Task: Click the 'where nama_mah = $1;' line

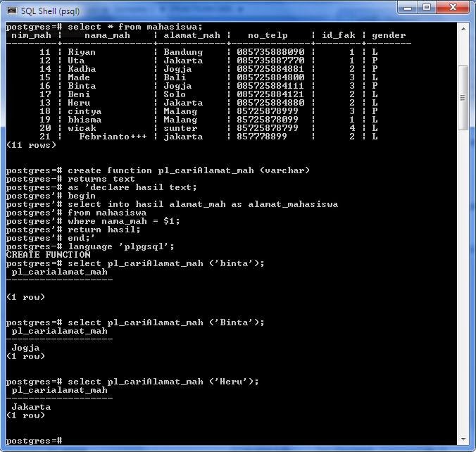Action: (x=93, y=221)
